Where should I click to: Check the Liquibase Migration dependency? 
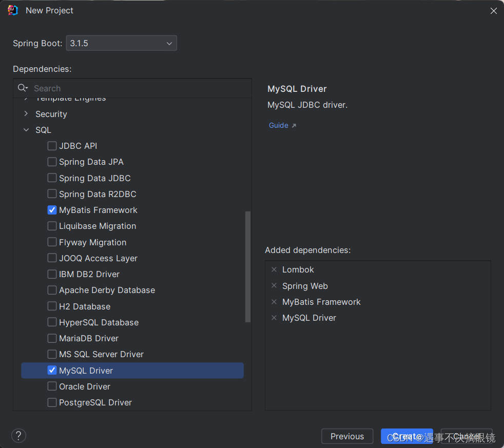(52, 226)
